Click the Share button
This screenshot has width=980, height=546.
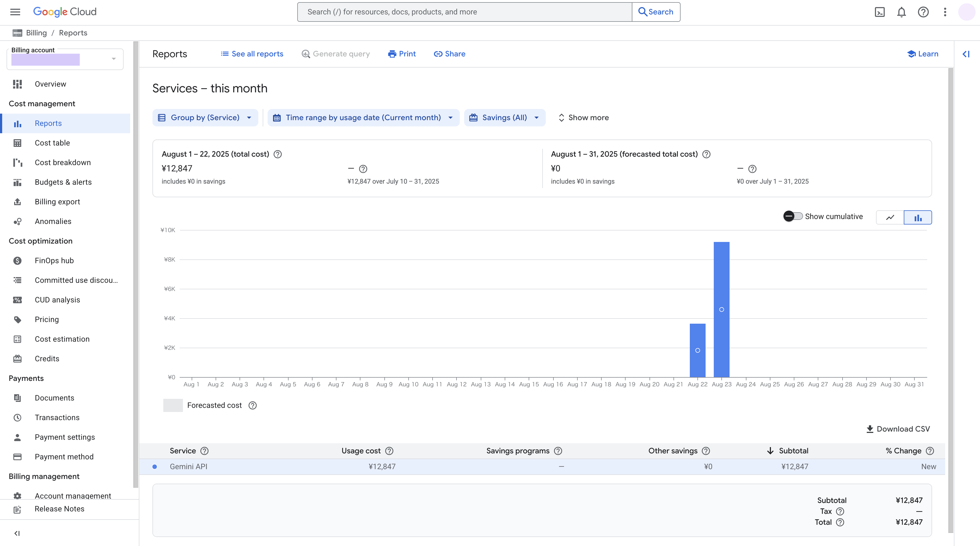450,54
